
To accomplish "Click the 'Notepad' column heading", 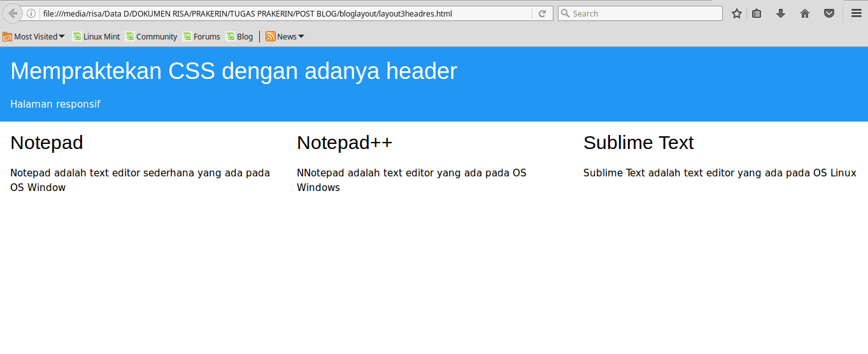I will click(x=46, y=143).
